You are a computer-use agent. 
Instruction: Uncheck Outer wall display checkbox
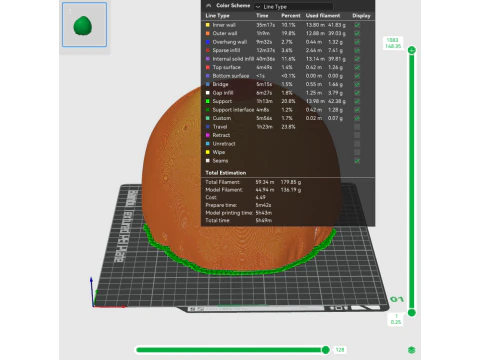(357, 33)
